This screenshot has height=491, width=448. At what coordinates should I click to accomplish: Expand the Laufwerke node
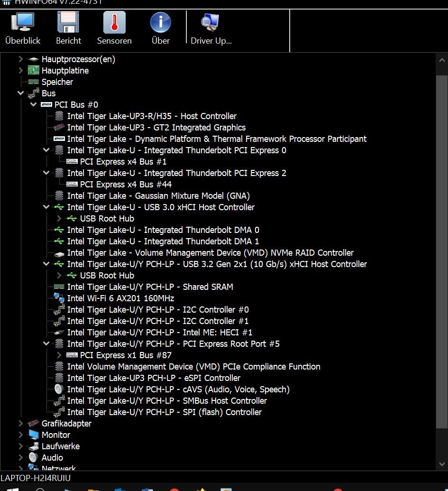pyautogui.click(x=21, y=446)
